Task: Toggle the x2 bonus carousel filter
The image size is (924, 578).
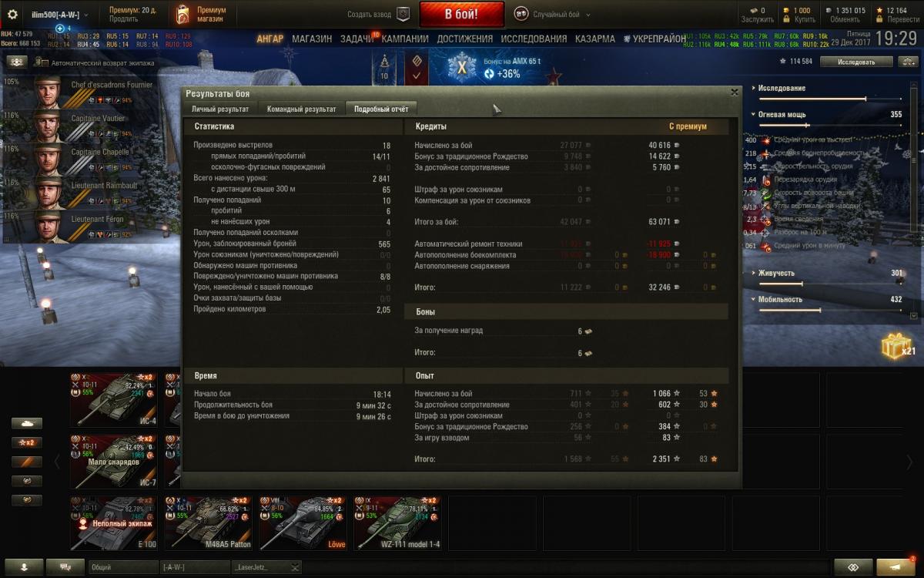Action: point(27,442)
